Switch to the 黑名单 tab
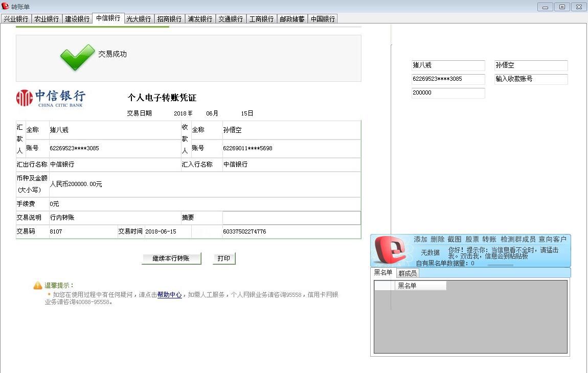The height and width of the screenshot is (373, 588). point(383,272)
